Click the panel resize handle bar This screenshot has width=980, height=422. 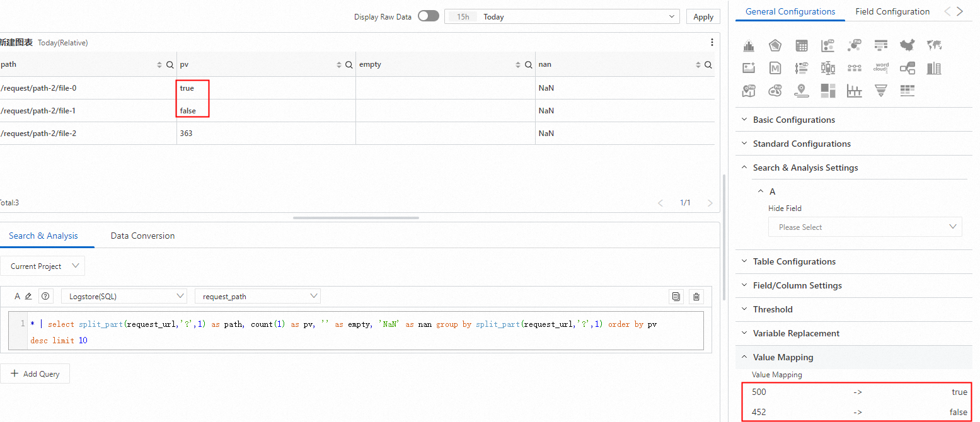pos(356,218)
